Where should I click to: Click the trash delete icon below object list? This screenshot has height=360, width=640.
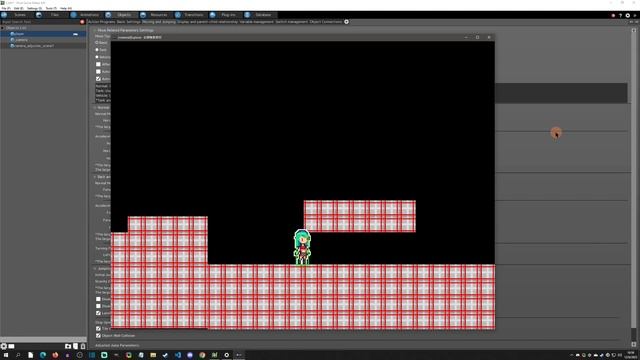(x=83, y=346)
